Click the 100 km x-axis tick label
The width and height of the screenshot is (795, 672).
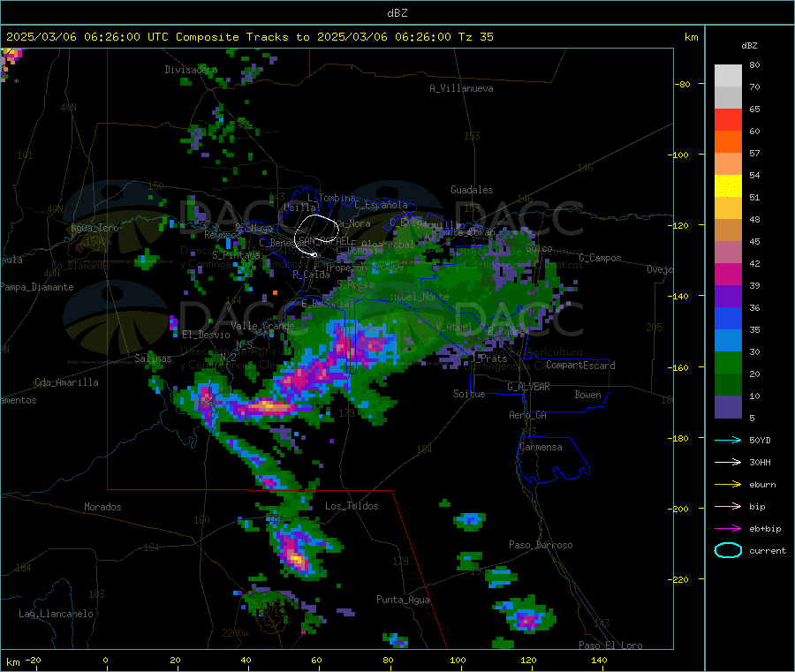[x=458, y=660]
